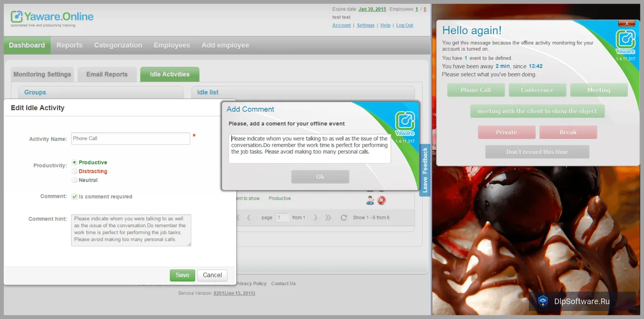Click the Comment hint text area
Image resolution: width=644 pixels, height=319 pixels.
[x=131, y=230]
